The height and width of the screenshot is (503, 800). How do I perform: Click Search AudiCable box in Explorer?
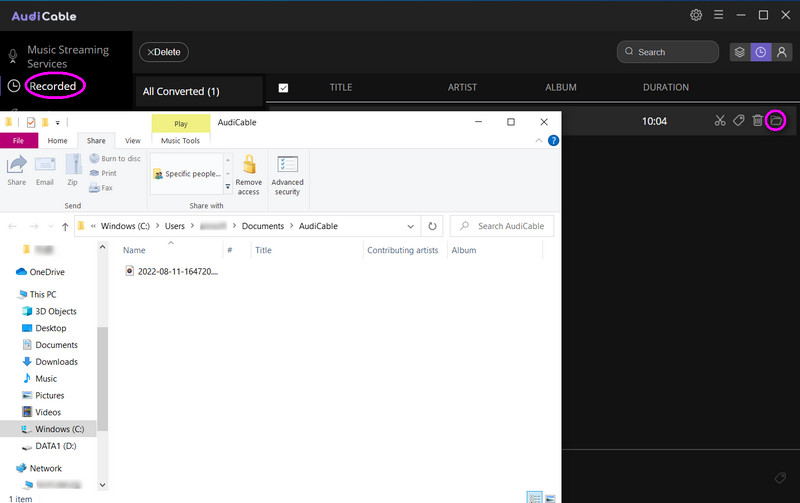[502, 226]
